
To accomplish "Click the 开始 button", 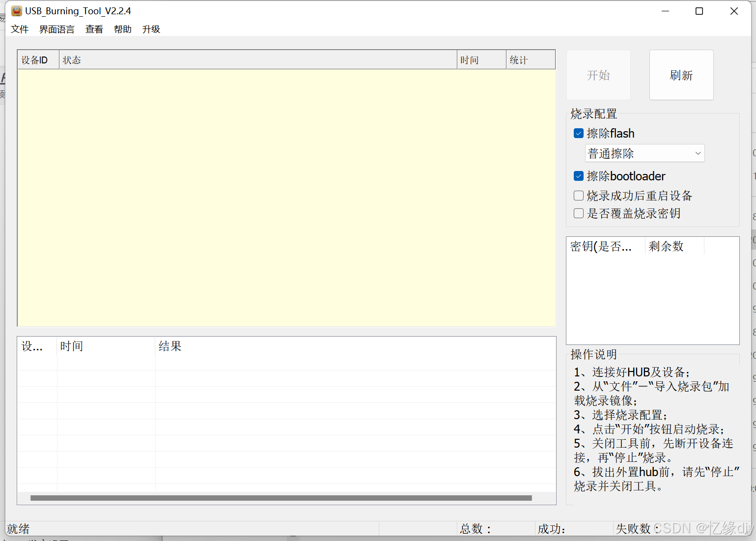I will click(598, 75).
